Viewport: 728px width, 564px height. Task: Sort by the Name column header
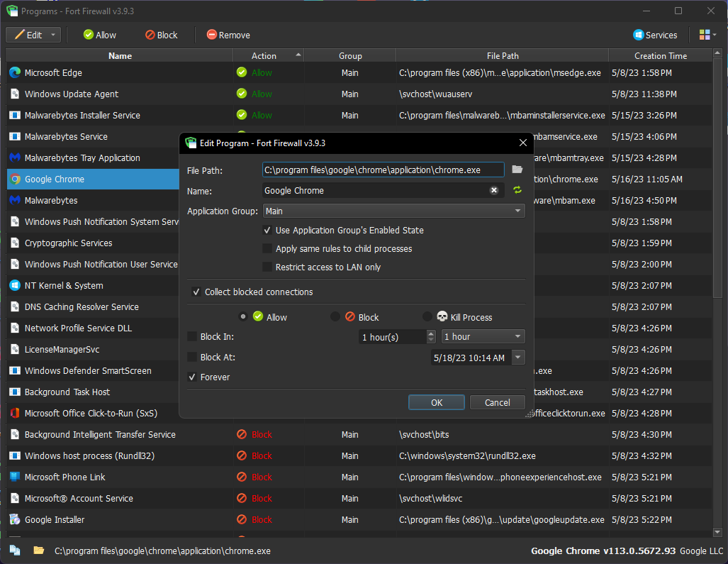[x=120, y=56]
